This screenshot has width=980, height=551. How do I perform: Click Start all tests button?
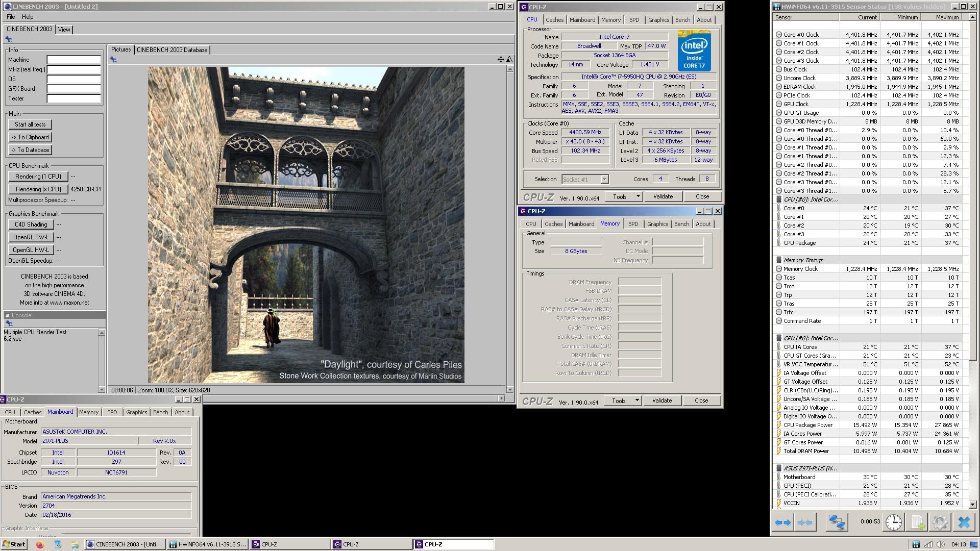30,124
